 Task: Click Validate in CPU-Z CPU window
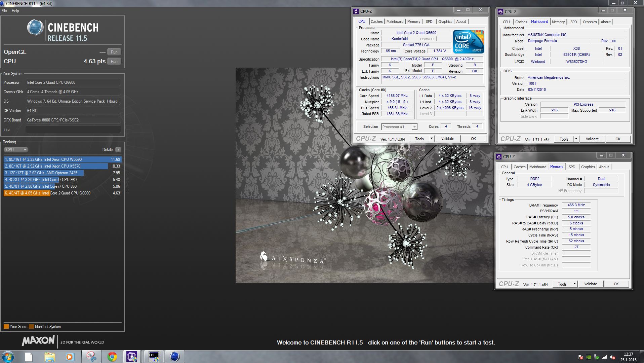(x=448, y=139)
